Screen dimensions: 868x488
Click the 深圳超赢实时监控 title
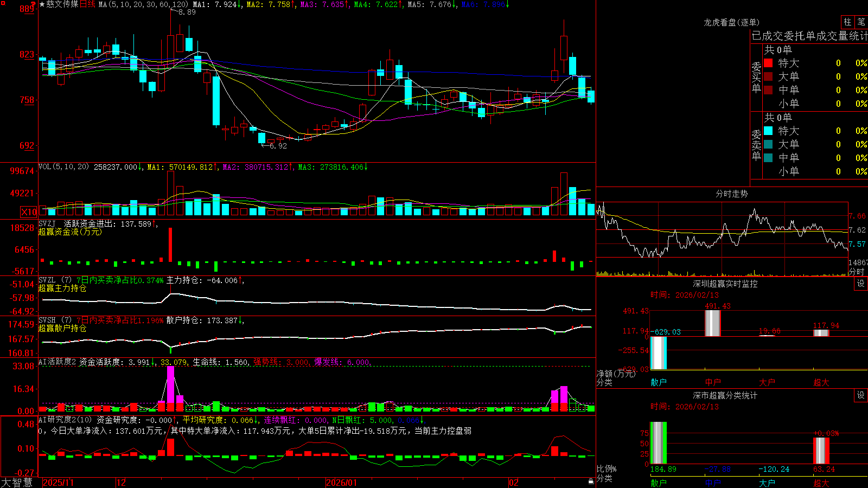[x=725, y=284]
